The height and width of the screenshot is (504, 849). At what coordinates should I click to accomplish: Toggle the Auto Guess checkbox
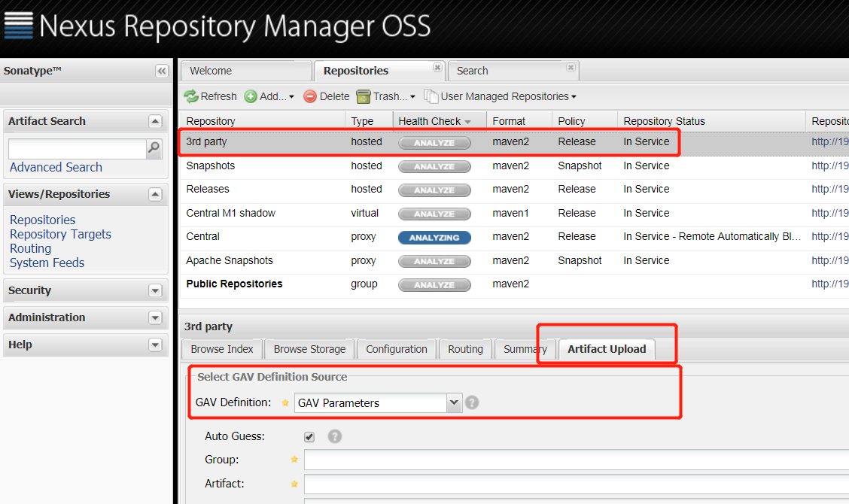309,437
